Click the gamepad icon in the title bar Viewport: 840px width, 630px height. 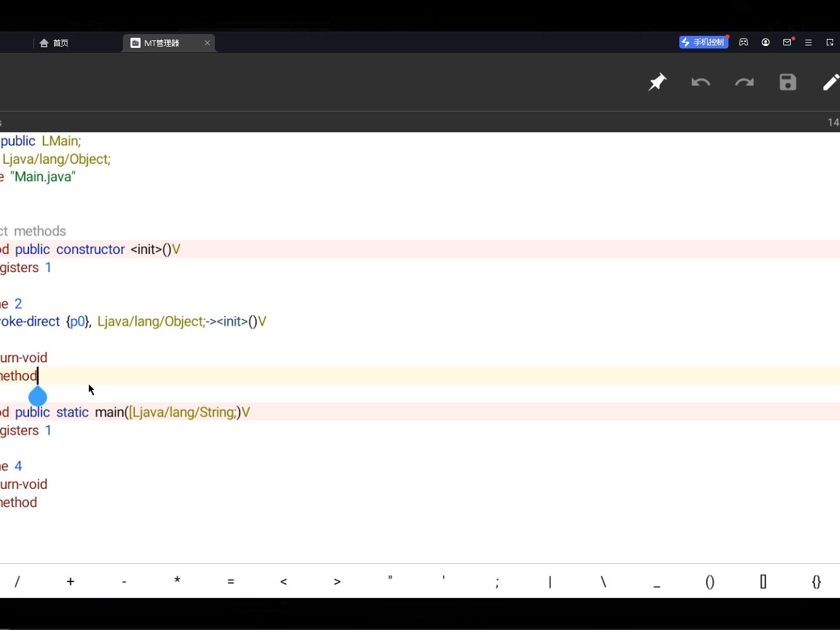tap(744, 42)
